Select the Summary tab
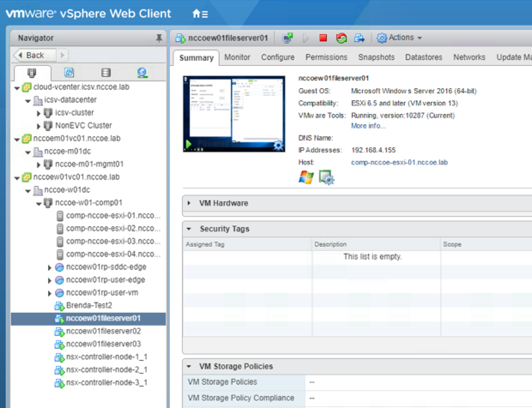The height and width of the screenshot is (408, 532). [197, 58]
